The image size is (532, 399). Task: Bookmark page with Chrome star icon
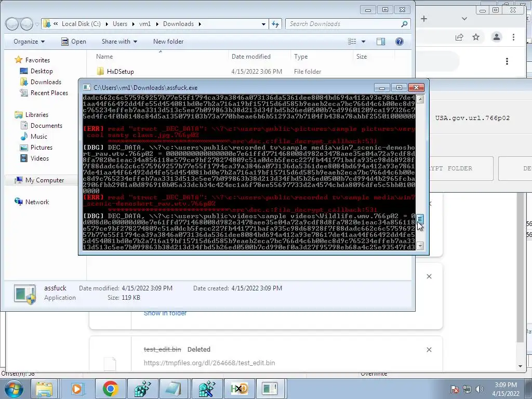476,37
